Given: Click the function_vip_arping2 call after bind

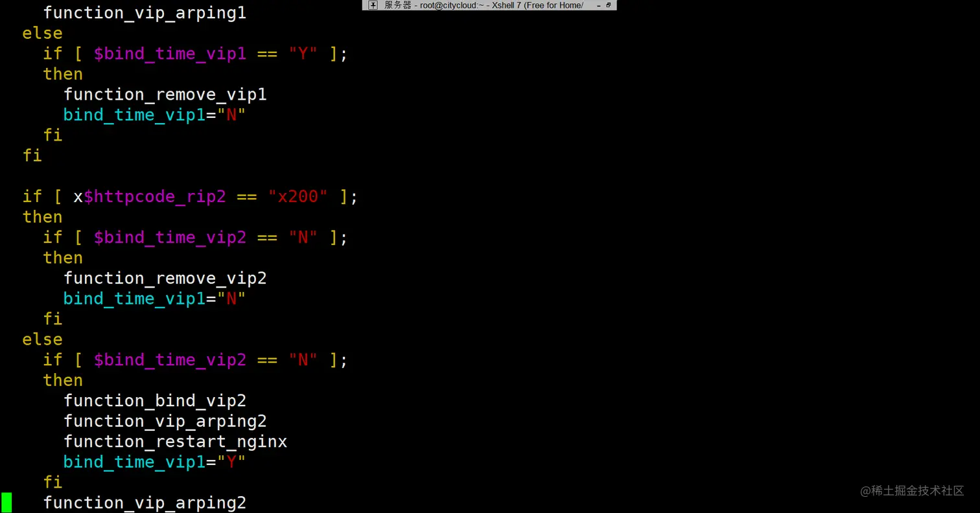Looking at the screenshot, I should (165, 421).
